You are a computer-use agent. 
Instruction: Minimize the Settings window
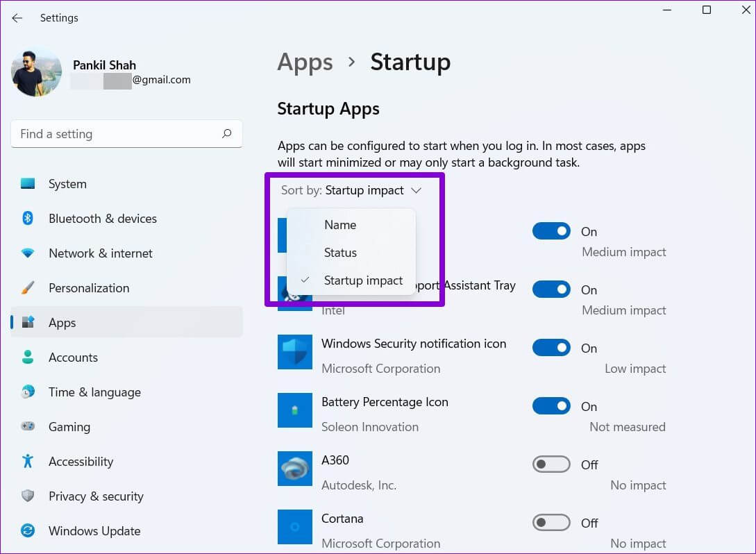tap(667, 10)
